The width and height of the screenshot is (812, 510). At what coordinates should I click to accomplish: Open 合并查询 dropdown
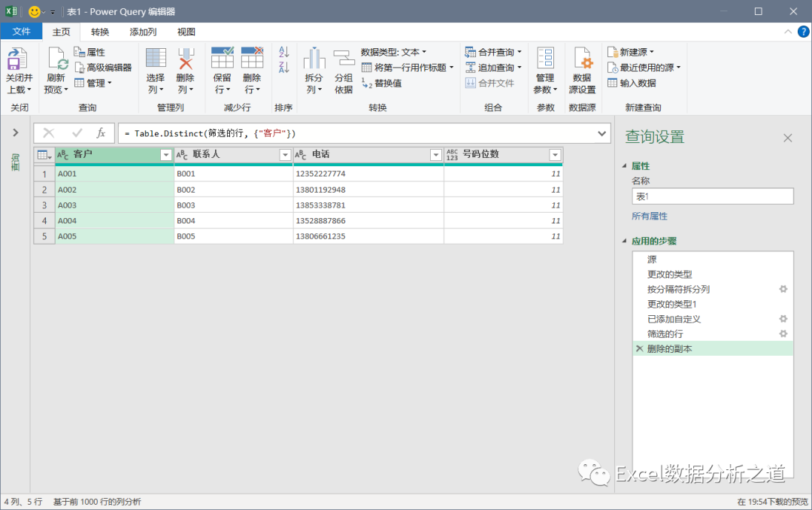click(493, 52)
